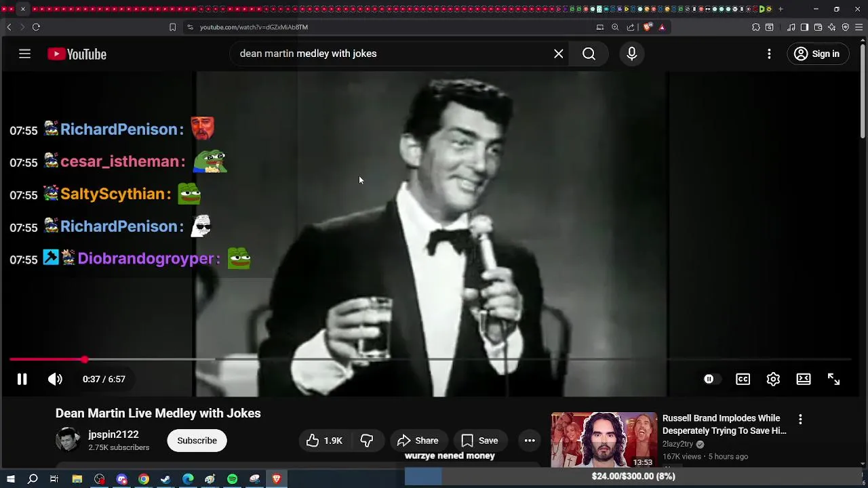Click the browser address bar URL
This screenshot has height=488, width=868.
coord(254,27)
